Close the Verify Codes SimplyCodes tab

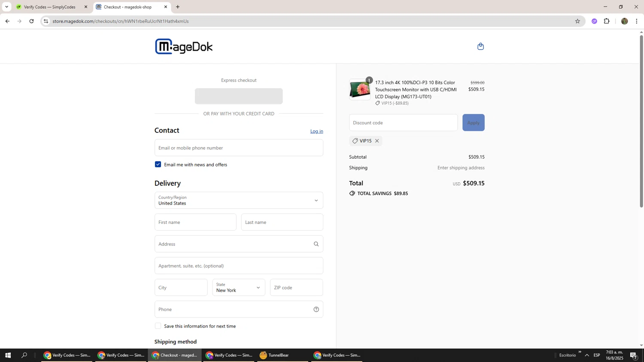pos(85,7)
